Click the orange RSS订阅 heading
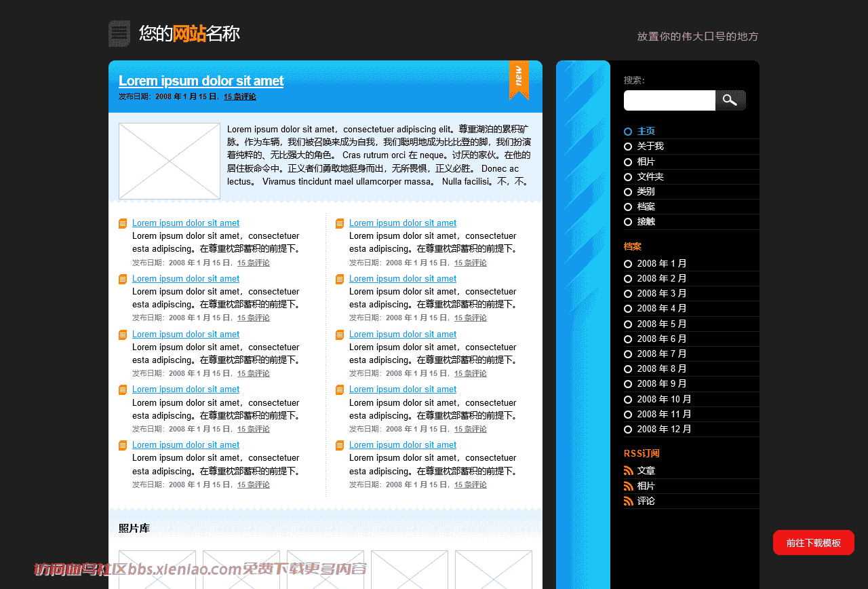This screenshot has height=589, width=868. [642, 453]
